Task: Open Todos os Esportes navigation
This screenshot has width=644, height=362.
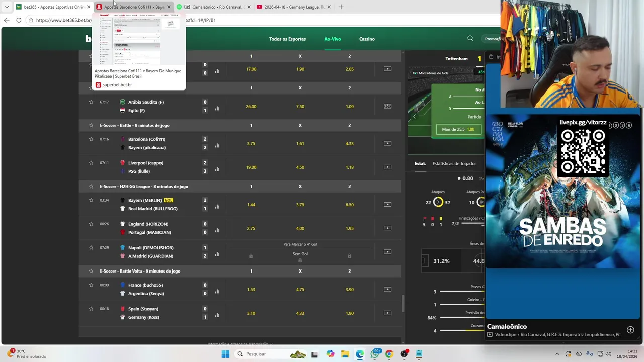Action: [x=287, y=39]
